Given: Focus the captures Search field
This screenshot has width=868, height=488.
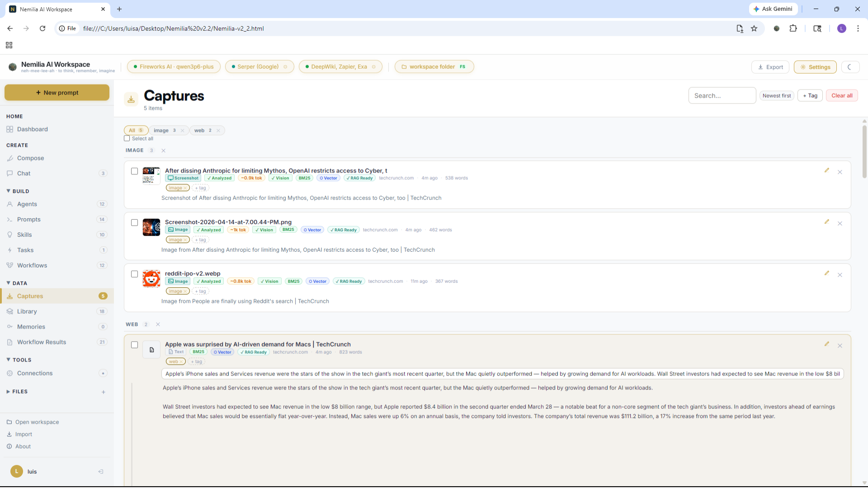Looking at the screenshot, I should tap(722, 96).
